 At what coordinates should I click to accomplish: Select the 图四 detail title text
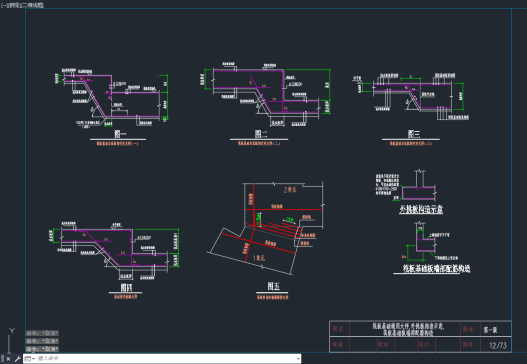[x=126, y=287]
